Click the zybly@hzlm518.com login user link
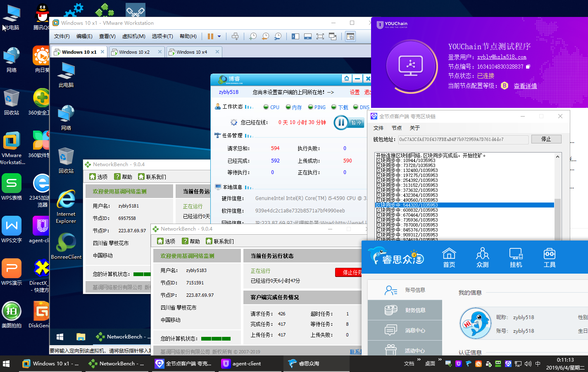This screenshot has height=372, width=588. (502, 57)
